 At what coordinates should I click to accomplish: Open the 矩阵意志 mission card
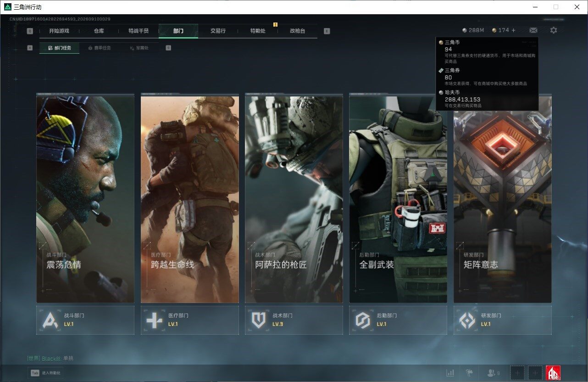(x=503, y=199)
